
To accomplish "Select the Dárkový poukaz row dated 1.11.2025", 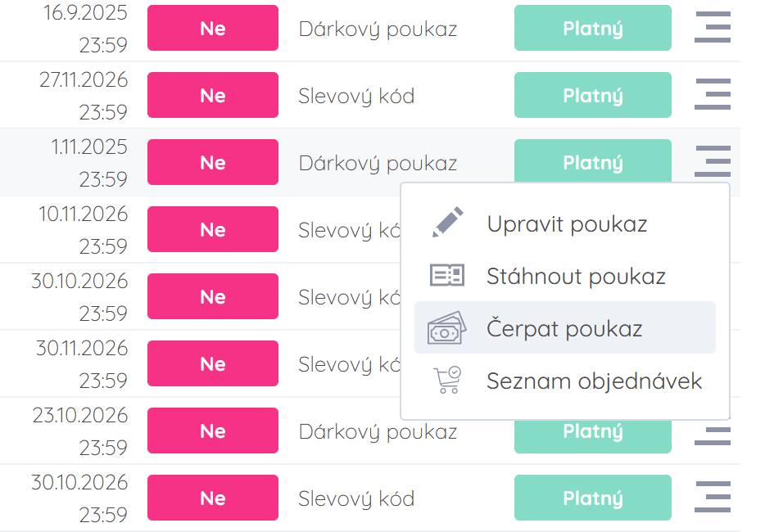I will (x=377, y=162).
